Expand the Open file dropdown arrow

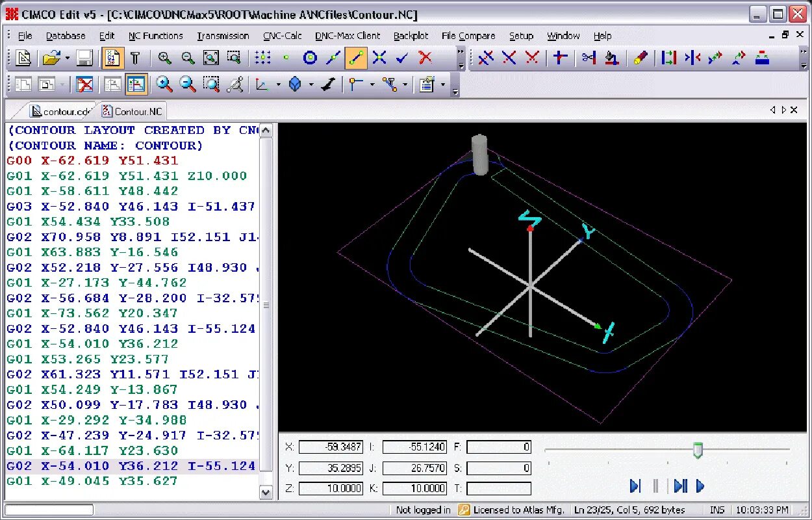pyautogui.click(x=68, y=58)
